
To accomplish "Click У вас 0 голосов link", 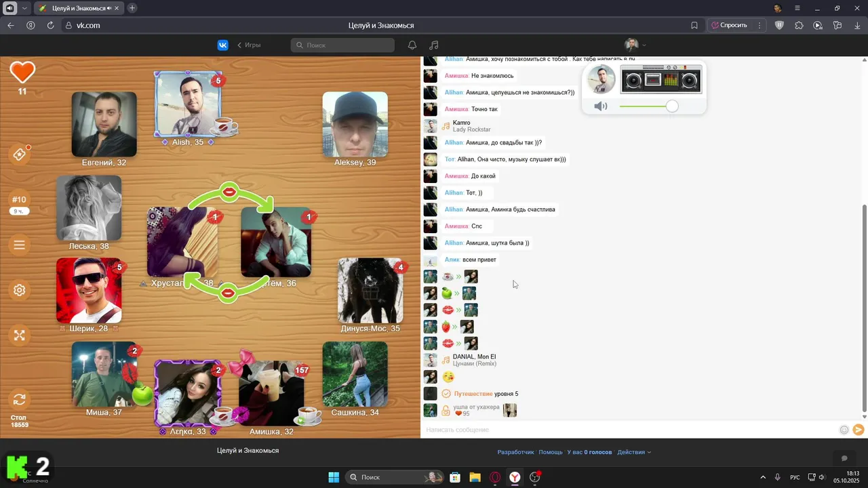I will click(589, 452).
